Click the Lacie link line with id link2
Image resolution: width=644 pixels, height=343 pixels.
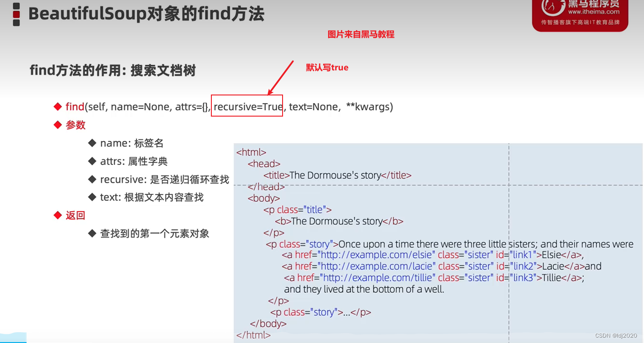[x=442, y=266]
